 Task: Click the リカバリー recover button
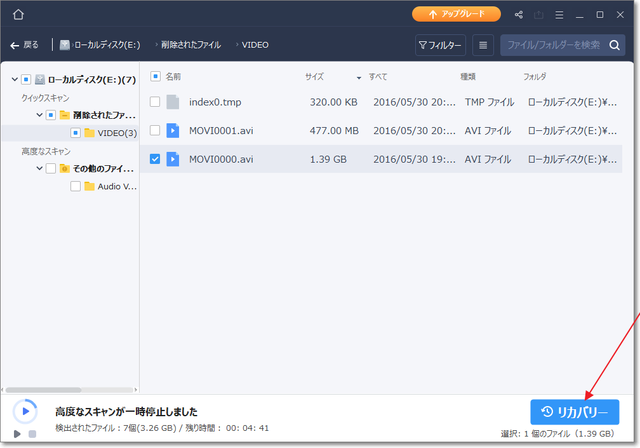click(574, 412)
